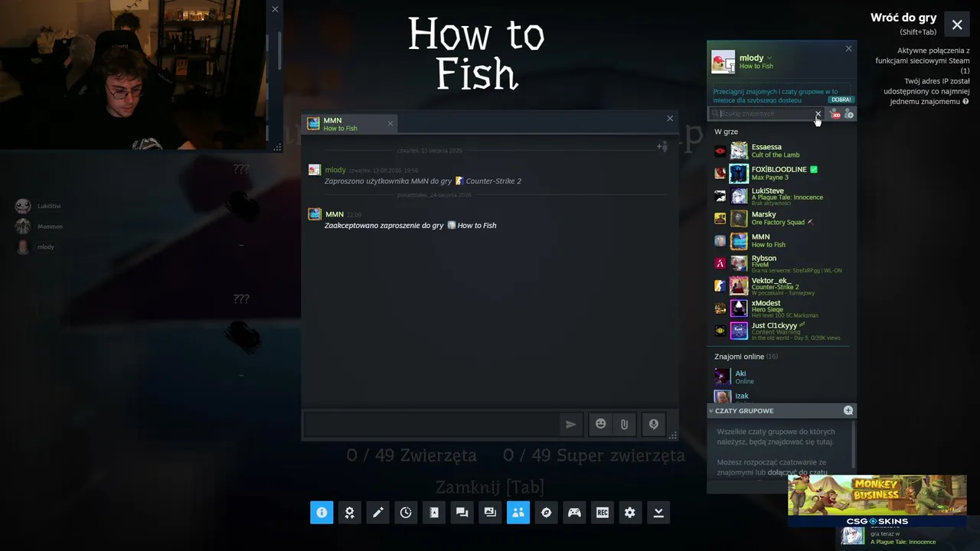This screenshot has width=980, height=551.
Task: Click the DOBRA! button in friends list
Action: [x=841, y=99]
